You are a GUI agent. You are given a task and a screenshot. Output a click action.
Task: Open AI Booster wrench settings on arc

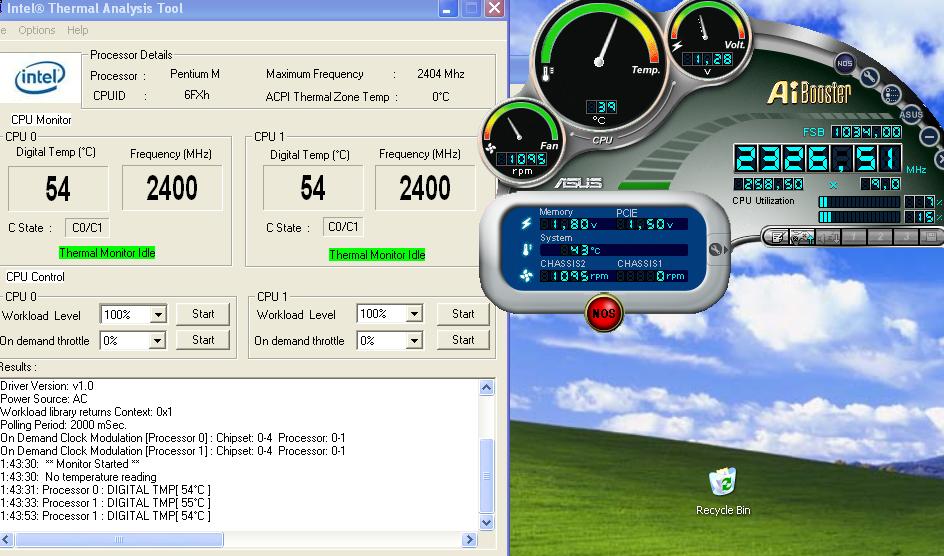(869, 76)
